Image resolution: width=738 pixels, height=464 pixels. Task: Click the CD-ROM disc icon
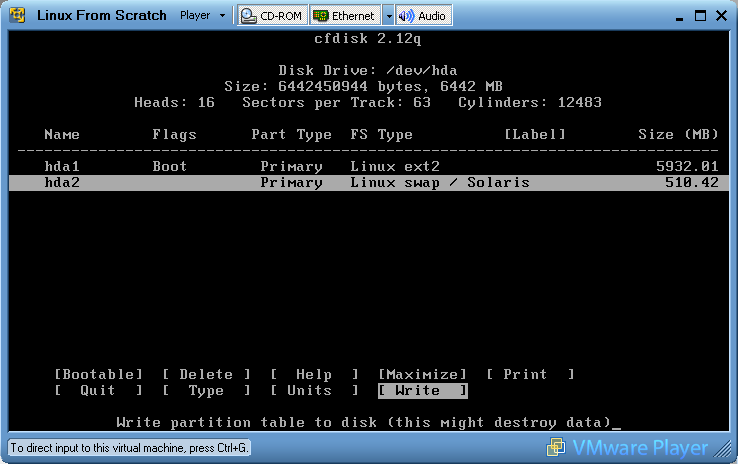[x=248, y=16]
